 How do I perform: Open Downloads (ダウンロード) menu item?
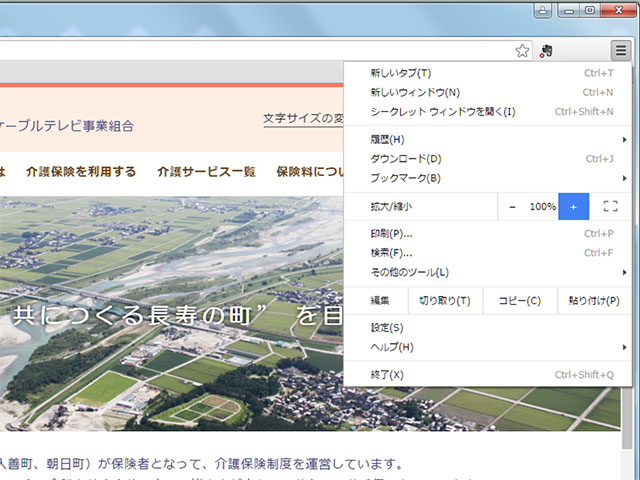tap(488, 159)
